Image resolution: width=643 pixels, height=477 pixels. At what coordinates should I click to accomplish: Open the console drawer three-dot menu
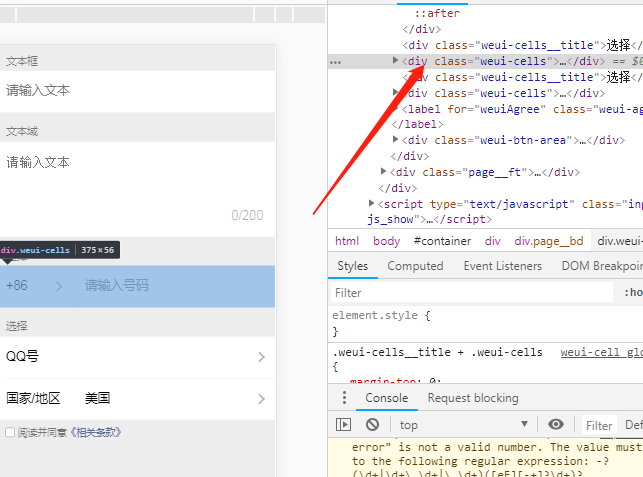tap(344, 397)
